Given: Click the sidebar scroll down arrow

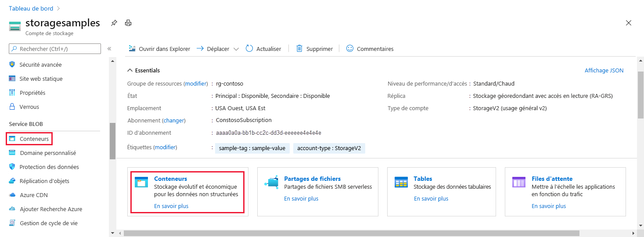Looking at the screenshot, I should click(x=112, y=233).
